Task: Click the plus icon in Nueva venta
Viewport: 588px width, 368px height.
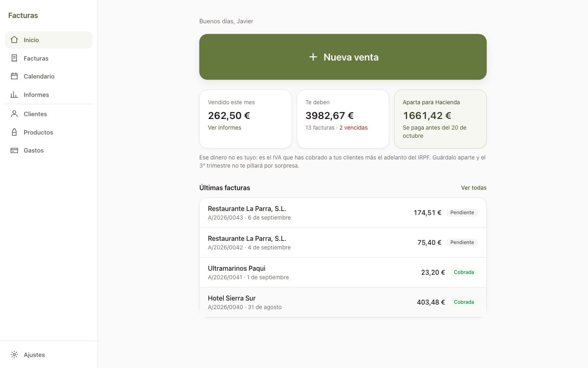Action: (x=313, y=57)
